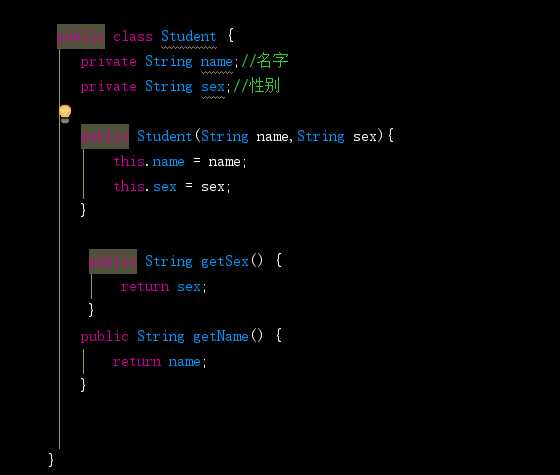The width and height of the screenshot is (560, 475).
Task: Click the 'class' keyword
Action: tap(133, 36)
